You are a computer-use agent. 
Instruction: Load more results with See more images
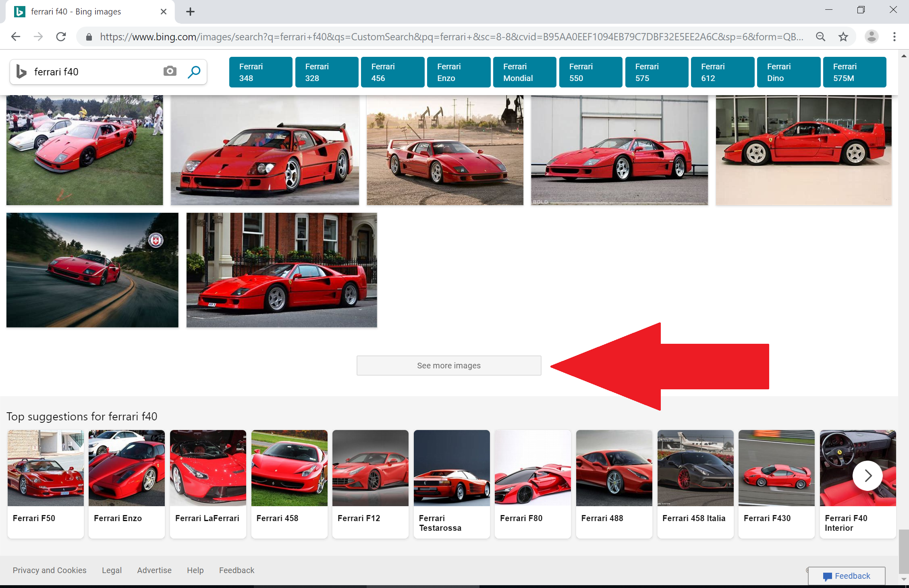(x=449, y=366)
